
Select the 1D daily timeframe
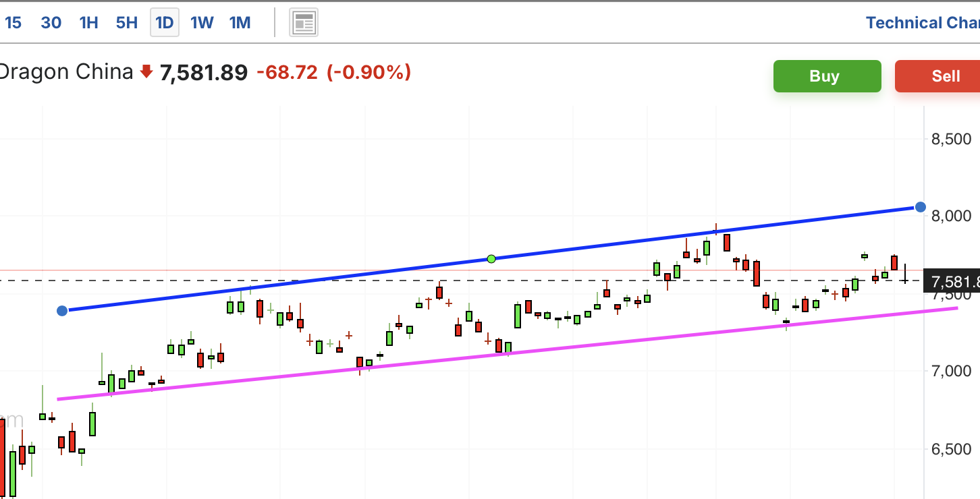point(165,23)
